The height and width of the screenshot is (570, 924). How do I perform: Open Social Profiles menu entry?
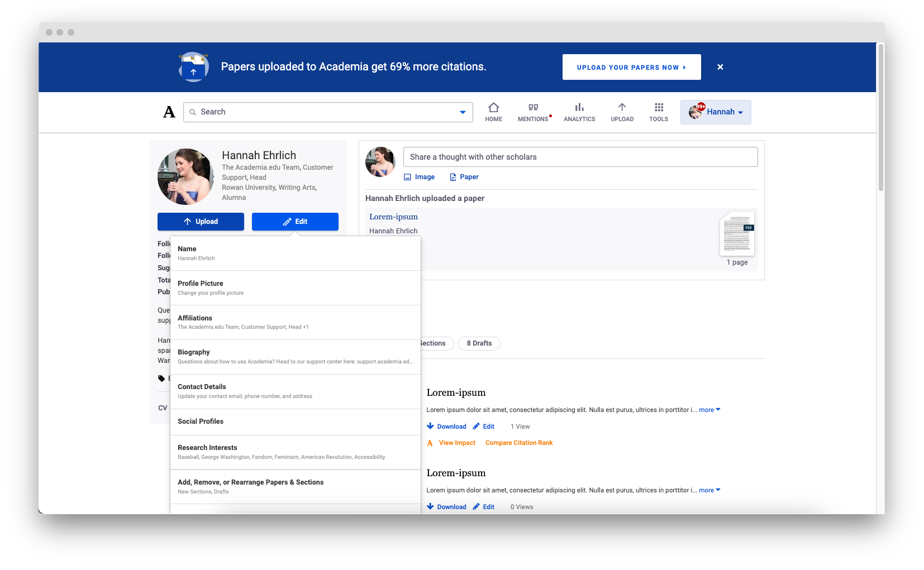coord(296,422)
